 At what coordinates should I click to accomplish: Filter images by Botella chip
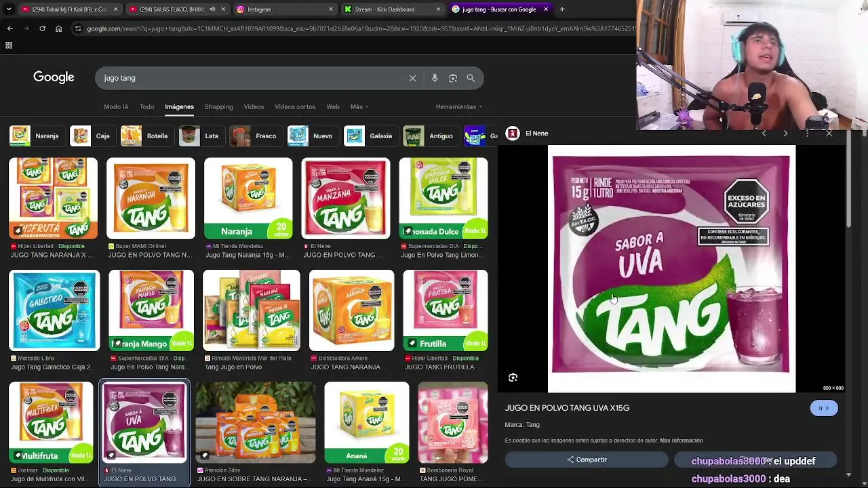click(x=145, y=136)
